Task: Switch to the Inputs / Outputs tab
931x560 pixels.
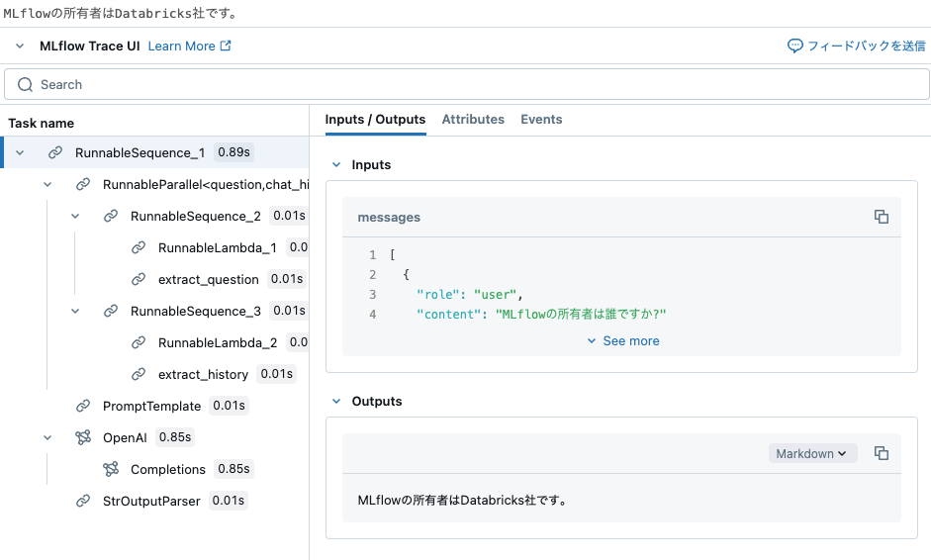Action: [x=375, y=120]
